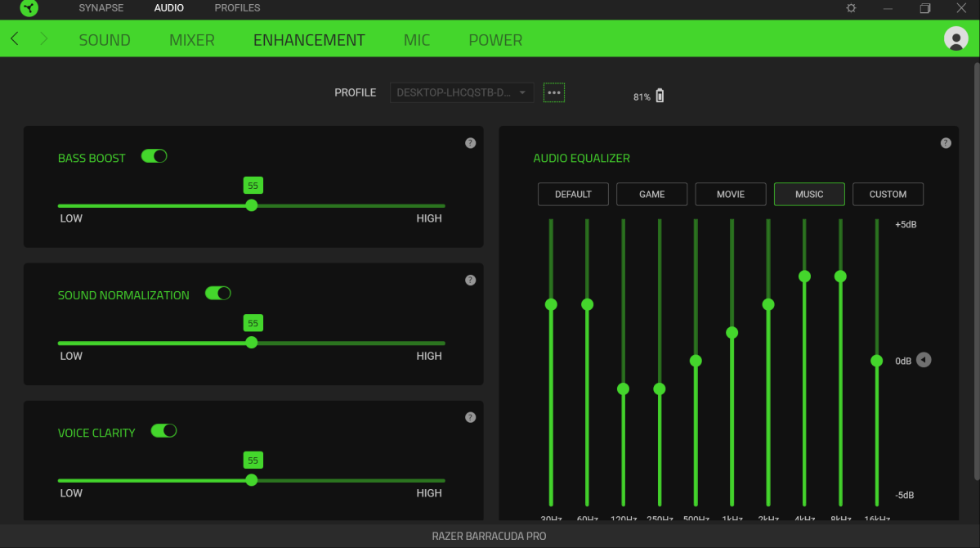980x548 pixels.
Task: Open the Mic tab
Action: tap(417, 39)
